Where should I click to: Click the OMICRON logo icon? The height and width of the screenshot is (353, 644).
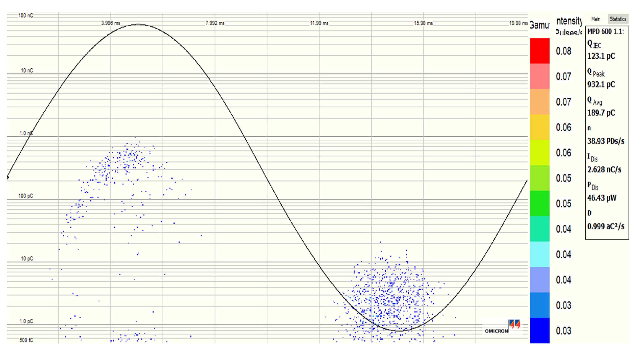(x=514, y=324)
